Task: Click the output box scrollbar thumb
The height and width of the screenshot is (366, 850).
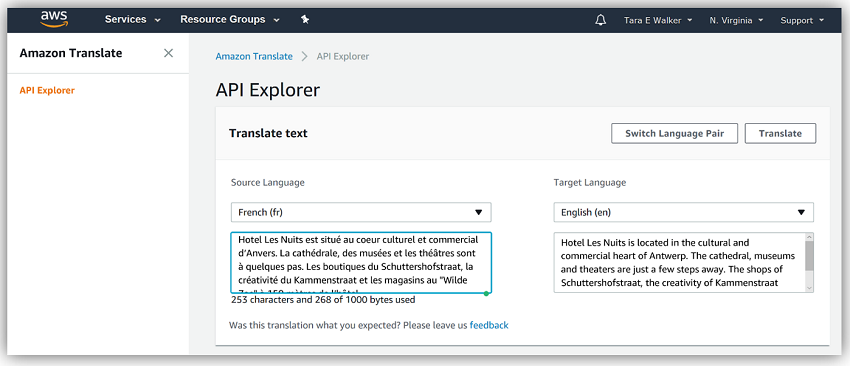Action: (x=809, y=256)
